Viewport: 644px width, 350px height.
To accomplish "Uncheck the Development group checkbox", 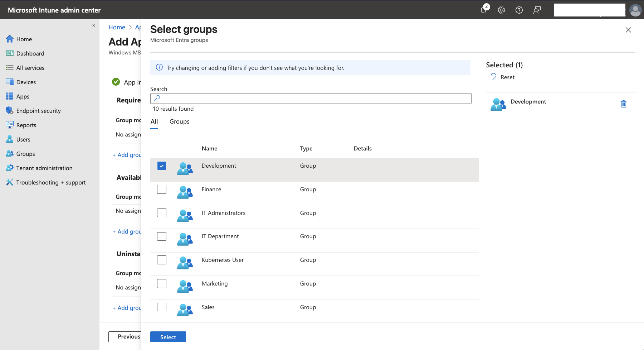I will click(x=162, y=166).
